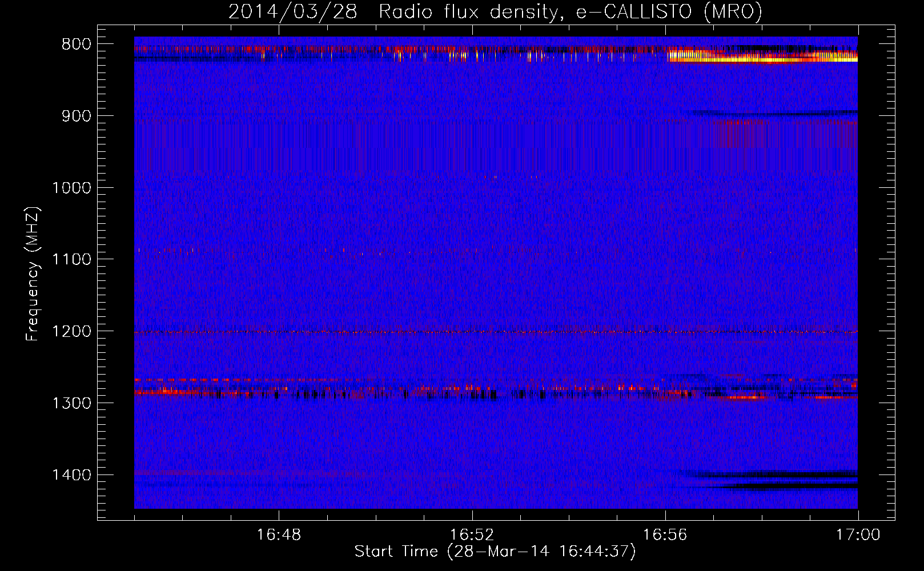This screenshot has height=571, width=924.
Task: Click the date "2014/03/28" in the title
Action: pos(293,11)
